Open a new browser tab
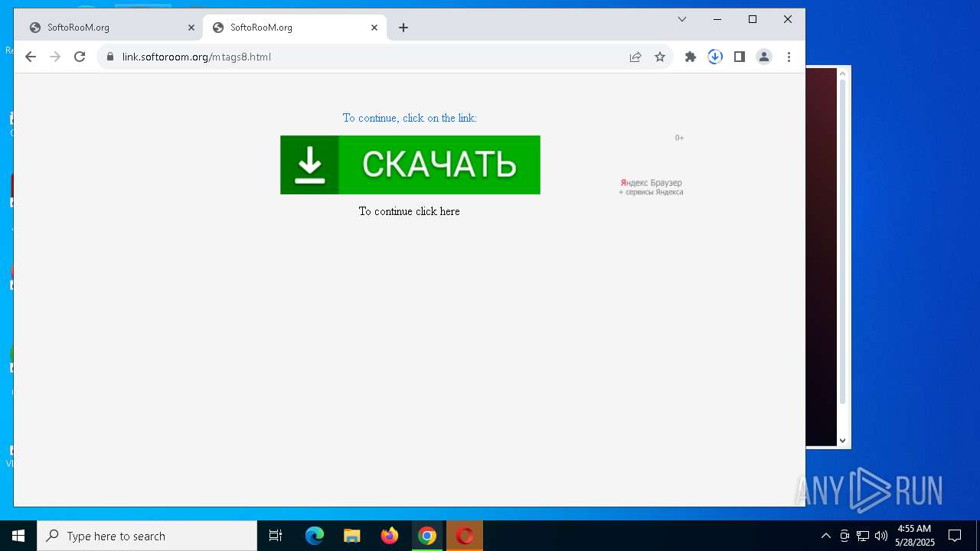 [x=403, y=28]
